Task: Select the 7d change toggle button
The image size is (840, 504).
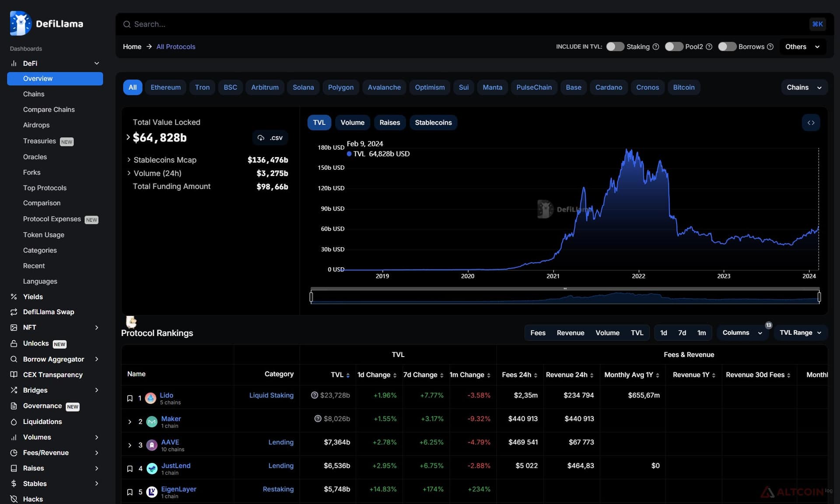Action: [682, 333]
